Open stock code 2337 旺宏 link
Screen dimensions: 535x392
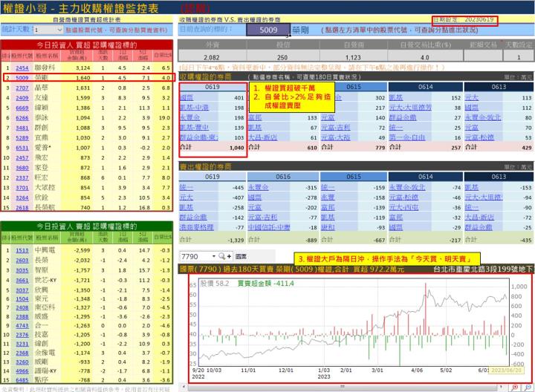click(22, 177)
